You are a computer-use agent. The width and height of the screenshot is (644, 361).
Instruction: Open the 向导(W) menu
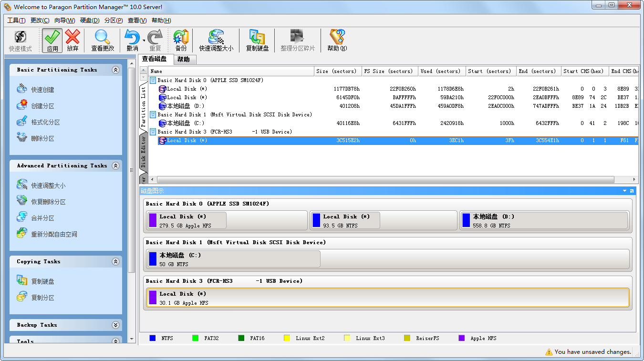tap(64, 21)
